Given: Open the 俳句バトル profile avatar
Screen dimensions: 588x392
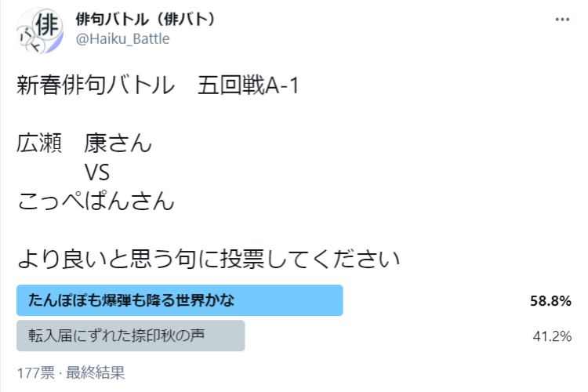Looking at the screenshot, I should [36, 30].
